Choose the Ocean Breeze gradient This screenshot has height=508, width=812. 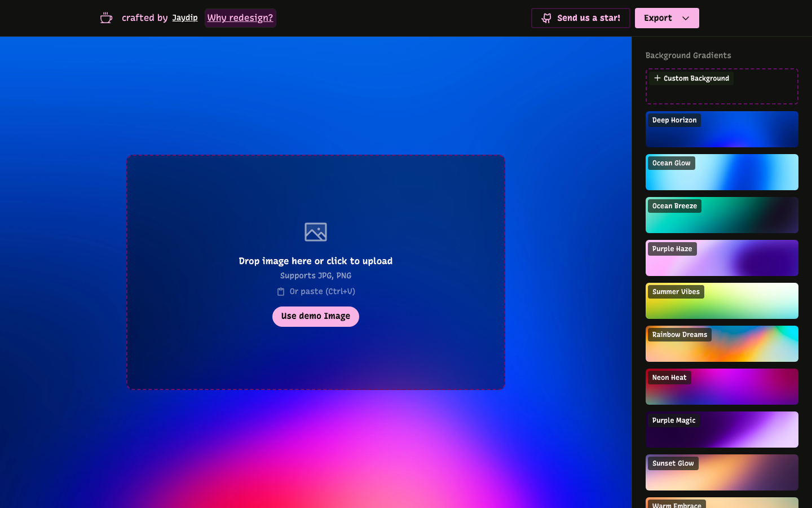tap(722, 215)
